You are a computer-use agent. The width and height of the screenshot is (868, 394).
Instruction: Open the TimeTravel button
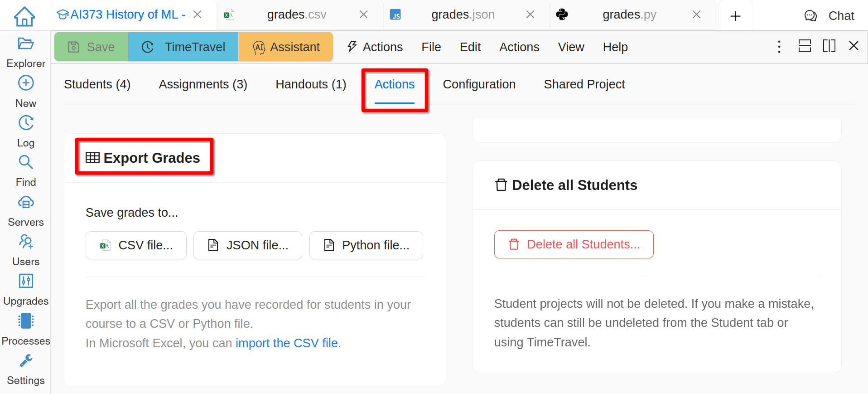tap(183, 47)
